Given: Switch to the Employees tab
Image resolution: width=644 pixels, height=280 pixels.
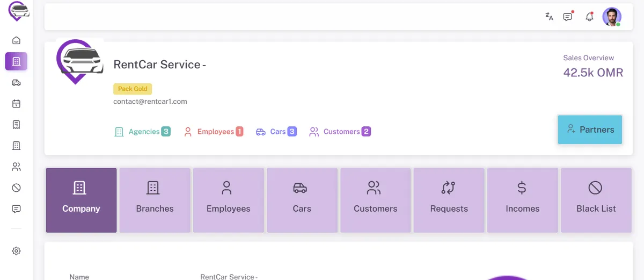Looking at the screenshot, I should point(228,200).
